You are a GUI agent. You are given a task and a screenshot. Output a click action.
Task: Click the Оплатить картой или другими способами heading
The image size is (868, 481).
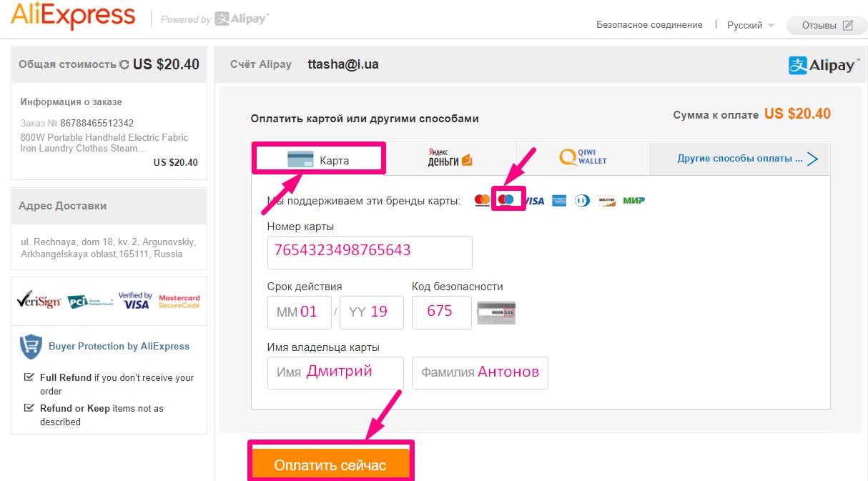coord(365,119)
